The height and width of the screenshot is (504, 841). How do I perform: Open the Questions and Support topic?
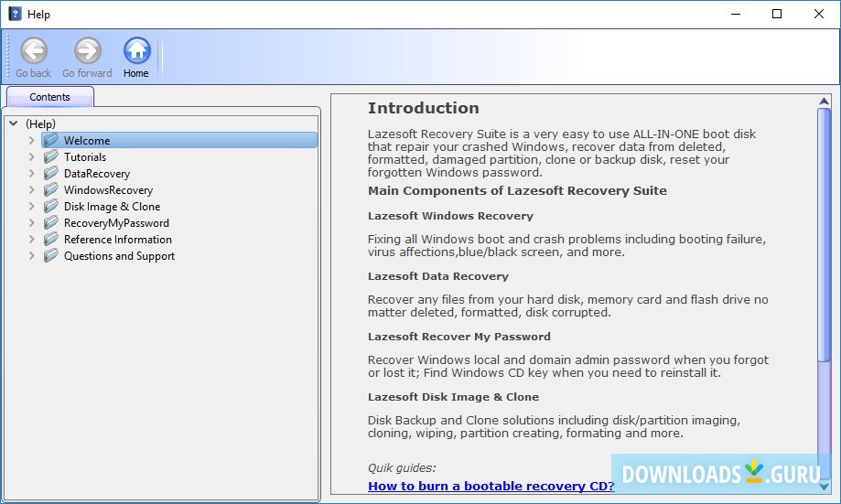(120, 256)
